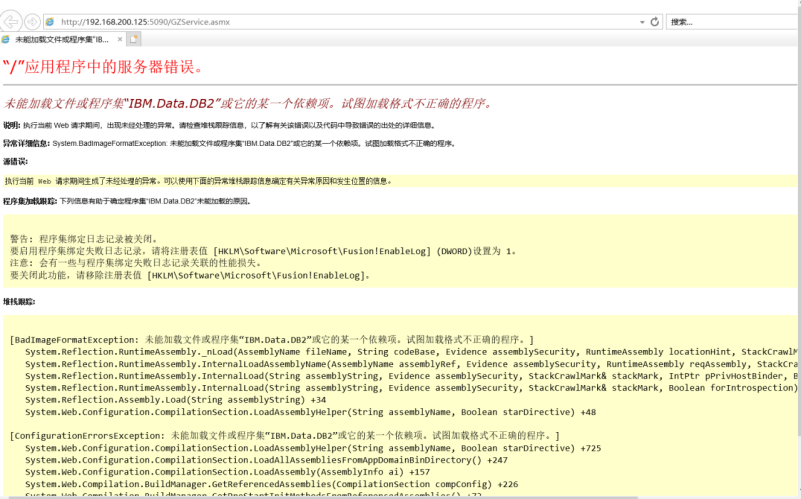Click the BuildManager.GetReferencedAssemblies +226 line
The height and width of the screenshot is (499, 801).
pos(271,484)
